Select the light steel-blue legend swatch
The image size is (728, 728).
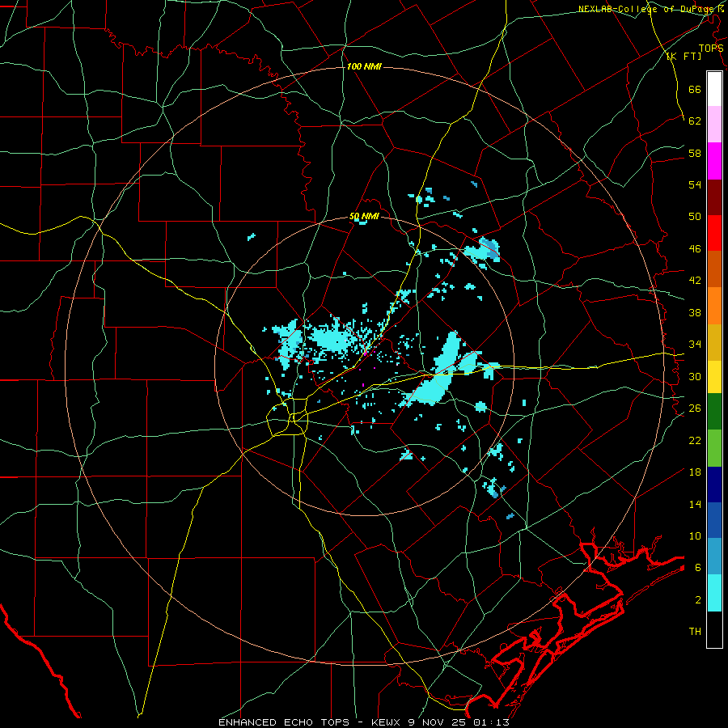pos(714,557)
